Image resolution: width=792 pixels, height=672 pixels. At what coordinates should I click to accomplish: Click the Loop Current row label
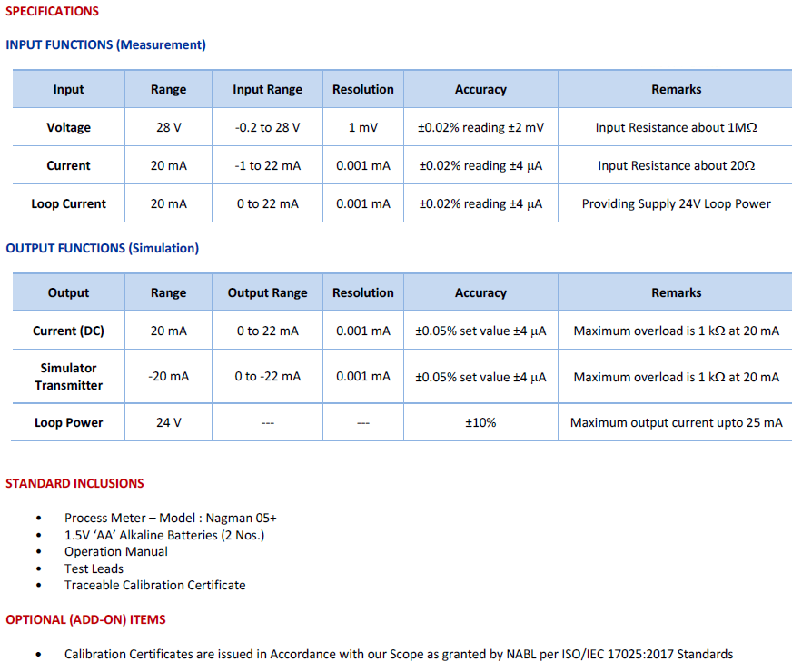[68, 203]
